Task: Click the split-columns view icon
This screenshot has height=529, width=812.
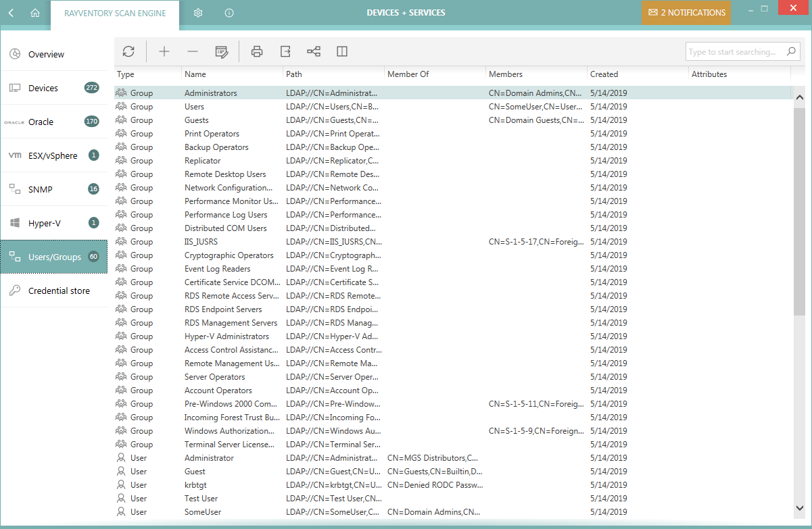Action: [341, 51]
